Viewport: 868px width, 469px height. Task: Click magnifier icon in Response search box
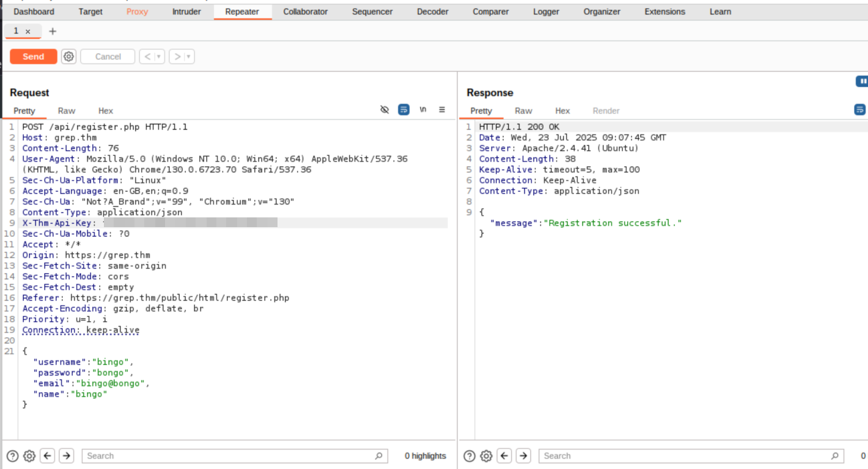[x=835, y=456]
